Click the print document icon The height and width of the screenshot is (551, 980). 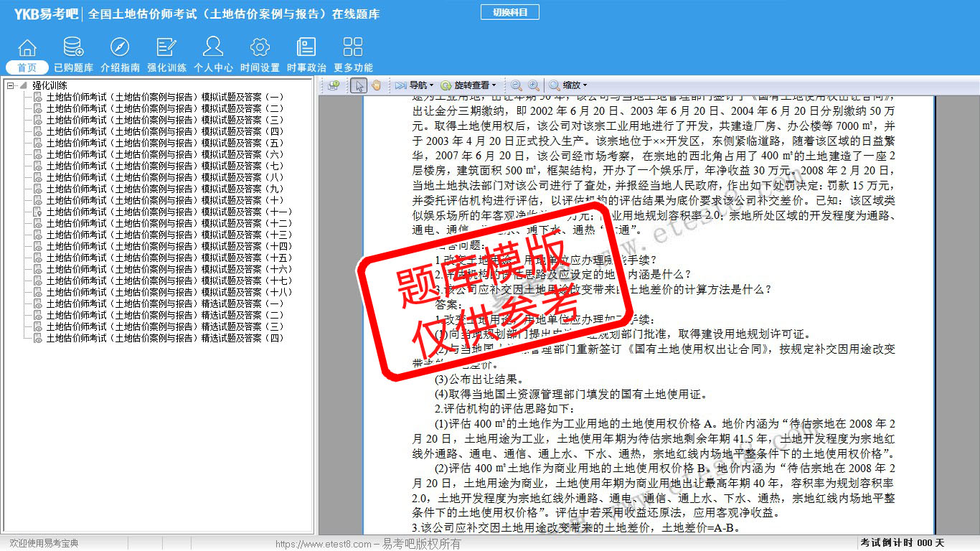334,85
